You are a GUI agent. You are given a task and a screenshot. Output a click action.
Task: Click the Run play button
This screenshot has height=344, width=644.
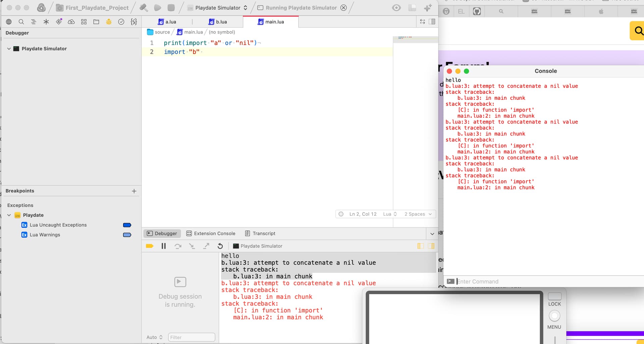point(158,8)
